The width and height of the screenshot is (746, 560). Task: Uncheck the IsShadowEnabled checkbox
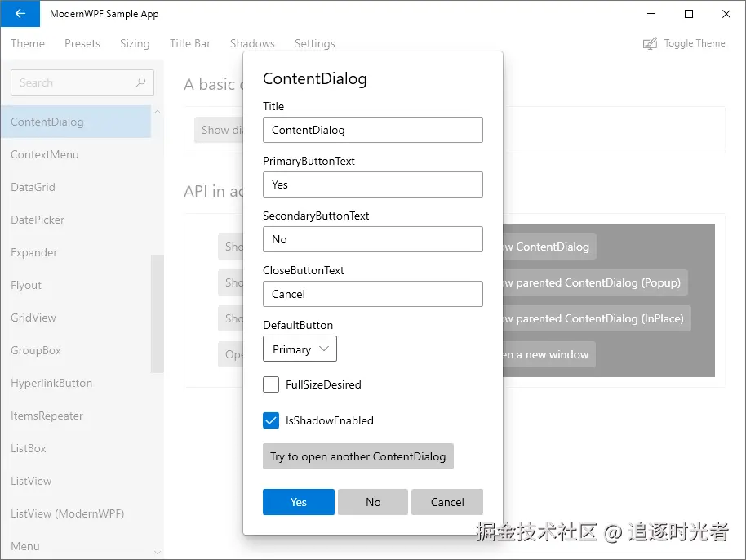pos(271,420)
